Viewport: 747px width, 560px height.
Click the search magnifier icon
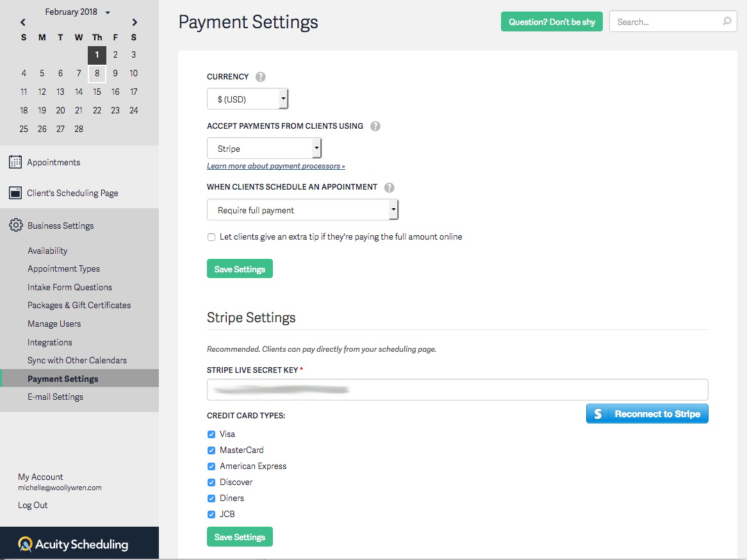click(x=727, y=21)
